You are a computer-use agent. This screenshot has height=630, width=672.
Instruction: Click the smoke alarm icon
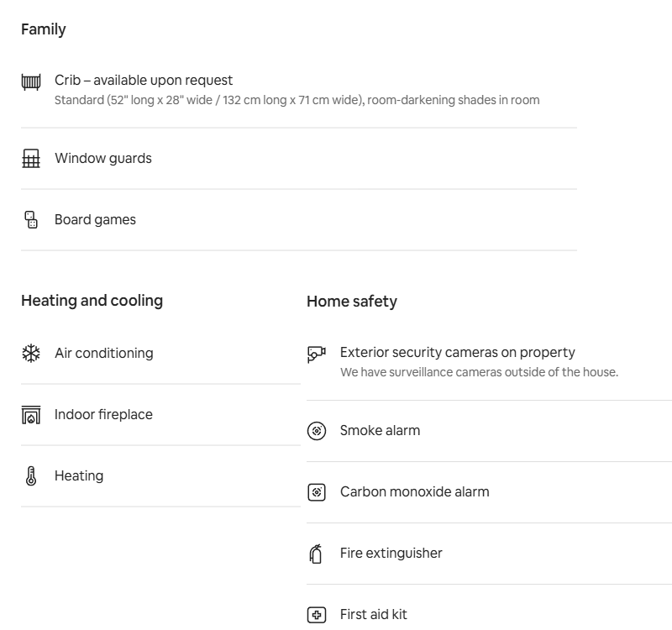click(x=317, y=430)
